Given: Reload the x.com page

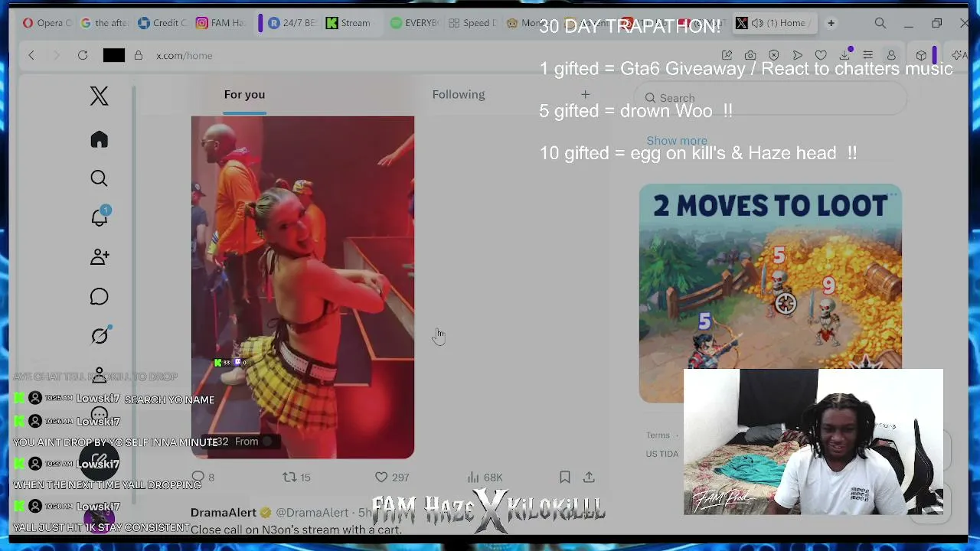Looking at the screenshot, I should 83,55.
